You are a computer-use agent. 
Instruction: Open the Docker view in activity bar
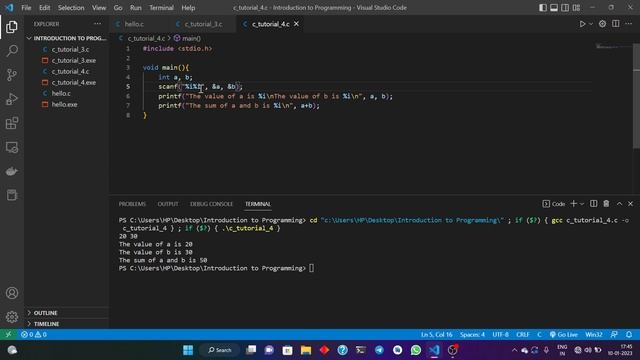[x=12, y=171]
